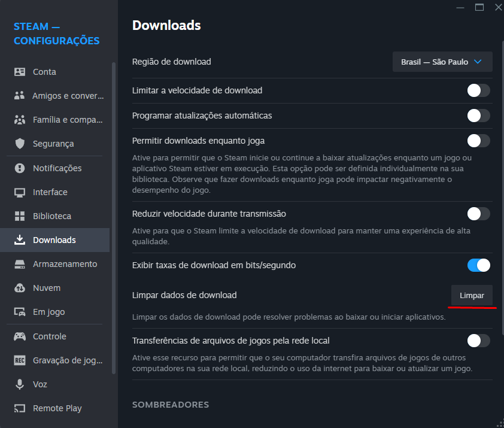Enable Limitar a velocidade de download
This screenshot has width=504, height=428.
pyautogui.click(x=479, y=90)
